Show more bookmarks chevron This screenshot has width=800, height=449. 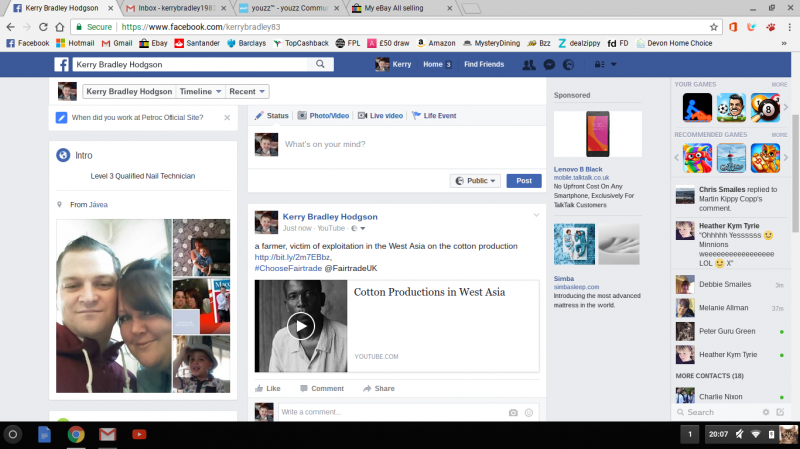(x=784, y=43)
